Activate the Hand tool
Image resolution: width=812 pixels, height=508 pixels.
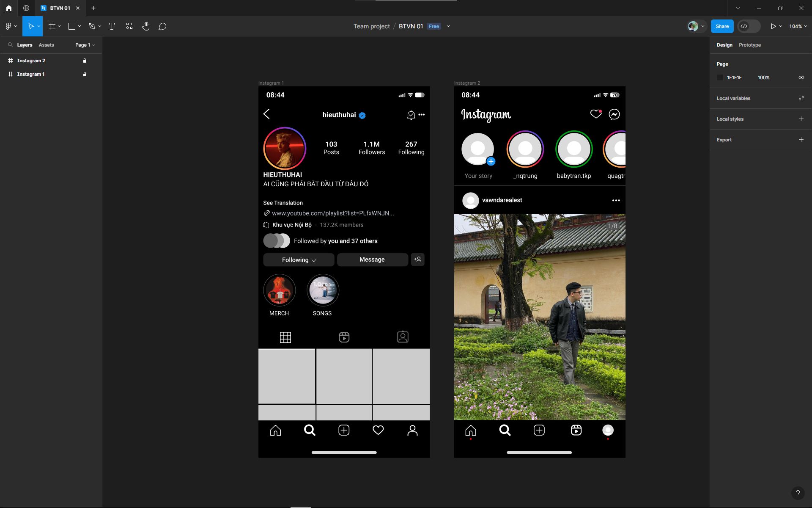(x=146, y=26)
